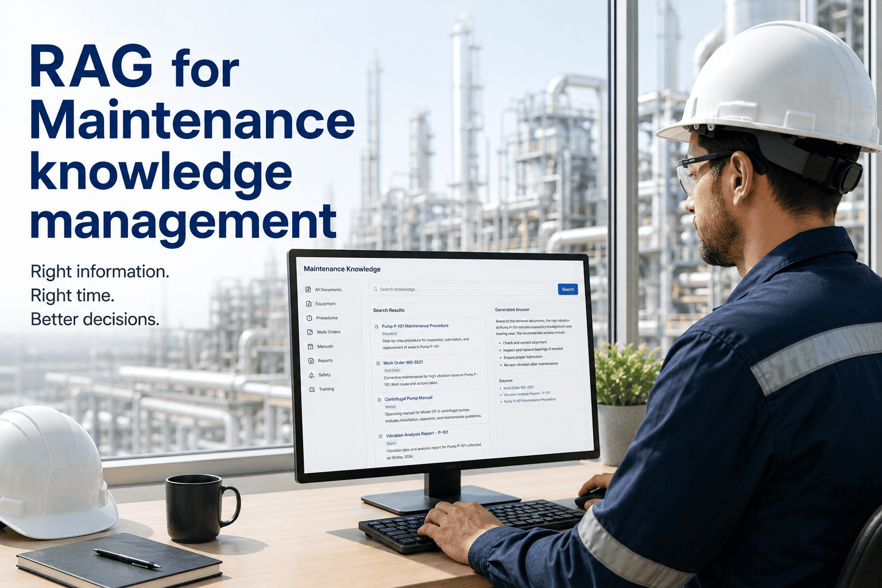Click document icon beside Vibration Analysis Report result
Screen dimensions: 882x588
point(381,436)
